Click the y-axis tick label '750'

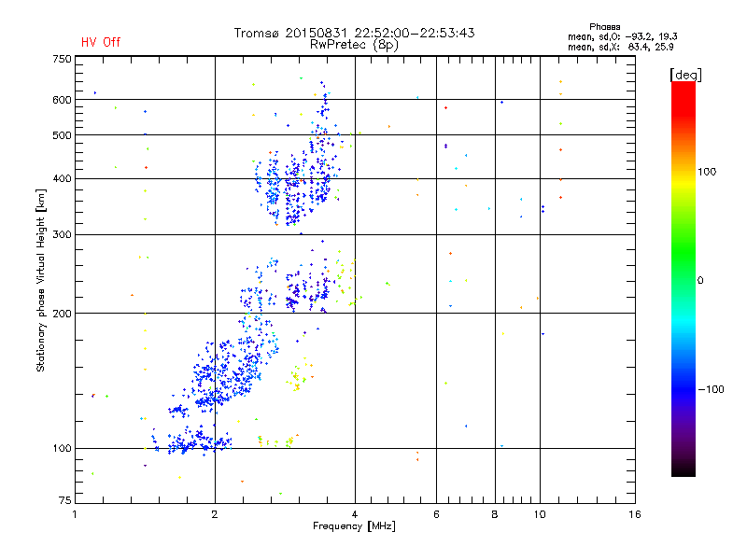[x=62, y=59]
